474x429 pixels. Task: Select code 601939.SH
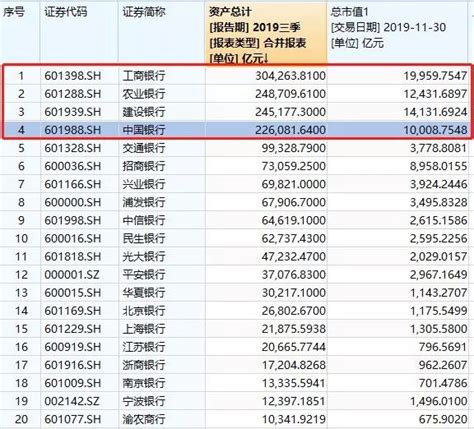pyautogui.click(x=73, y=112)
